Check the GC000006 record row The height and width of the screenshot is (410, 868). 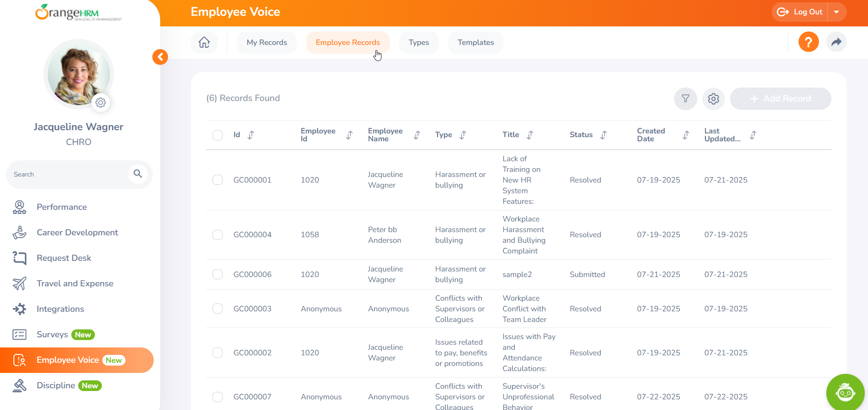(218, 274)
